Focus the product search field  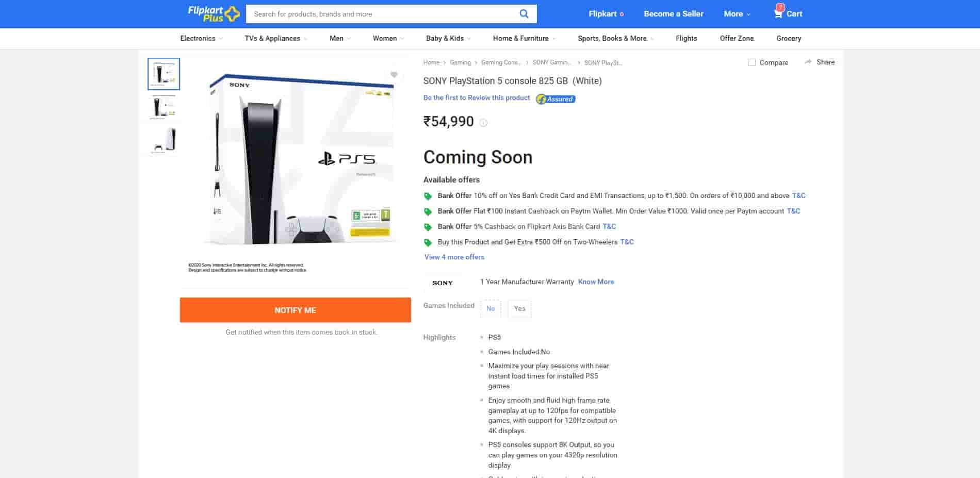(x=382, y=14)
